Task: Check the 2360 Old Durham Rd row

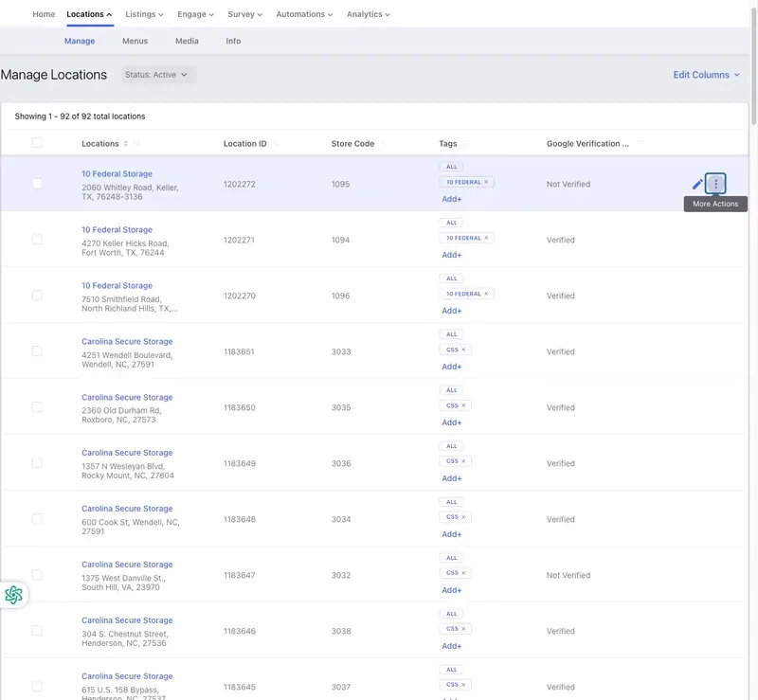Action: (37, 407)
